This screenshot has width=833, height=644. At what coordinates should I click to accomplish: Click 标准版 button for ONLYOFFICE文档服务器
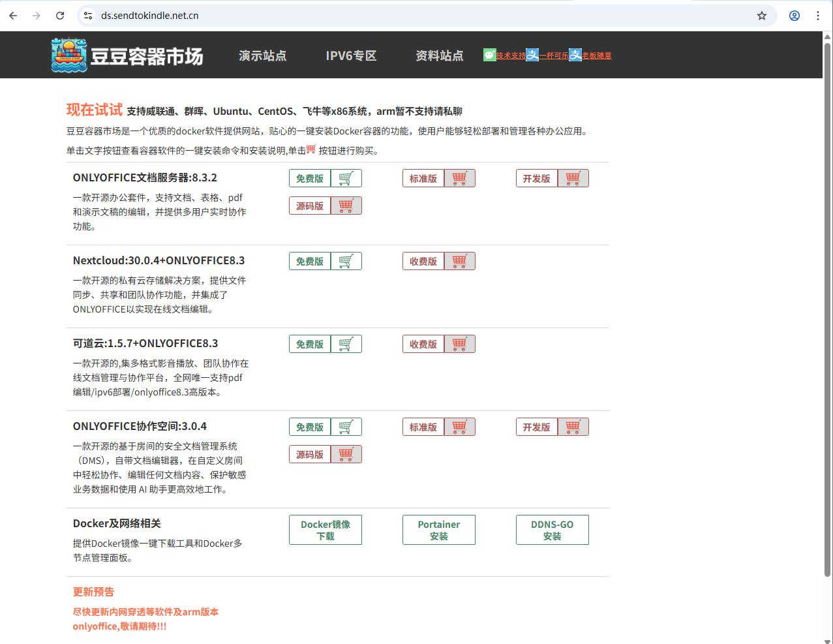click(x=423, y=178)
